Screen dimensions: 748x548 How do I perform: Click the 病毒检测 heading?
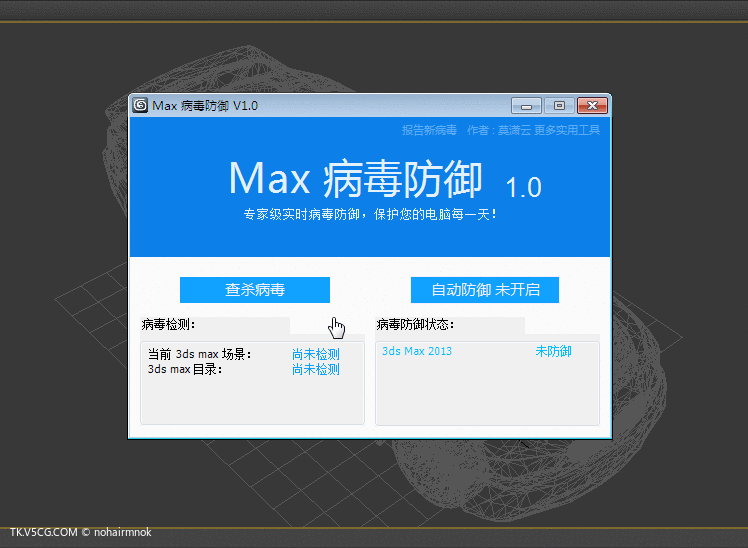point(168,324)
